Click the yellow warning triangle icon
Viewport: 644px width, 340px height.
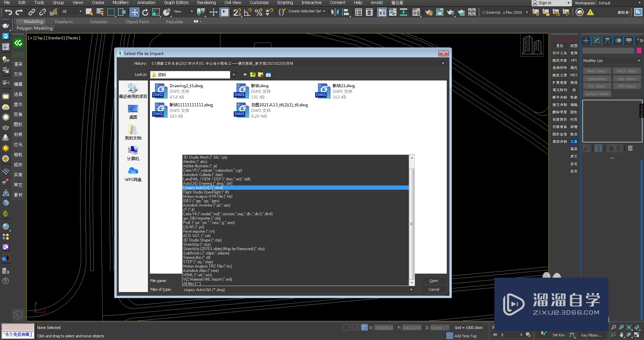[x=590, y=12]
